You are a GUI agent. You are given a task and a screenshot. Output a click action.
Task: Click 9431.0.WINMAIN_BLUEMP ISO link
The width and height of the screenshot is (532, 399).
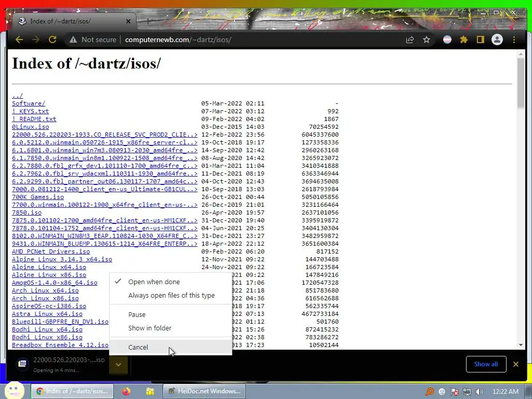[105, 244]
